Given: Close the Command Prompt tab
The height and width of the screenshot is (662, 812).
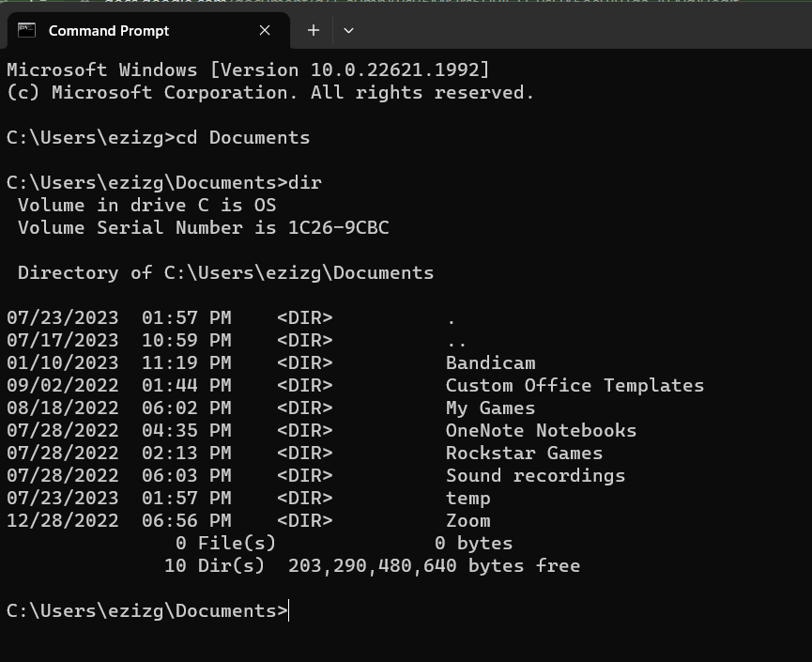Looking at the screenshot, I should pyautogui.click(x=265, y=30).
